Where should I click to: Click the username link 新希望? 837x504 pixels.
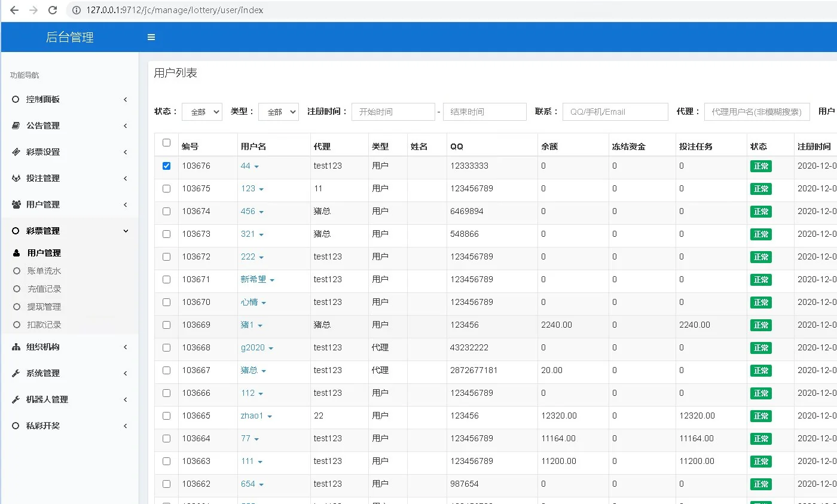(253, 279)
